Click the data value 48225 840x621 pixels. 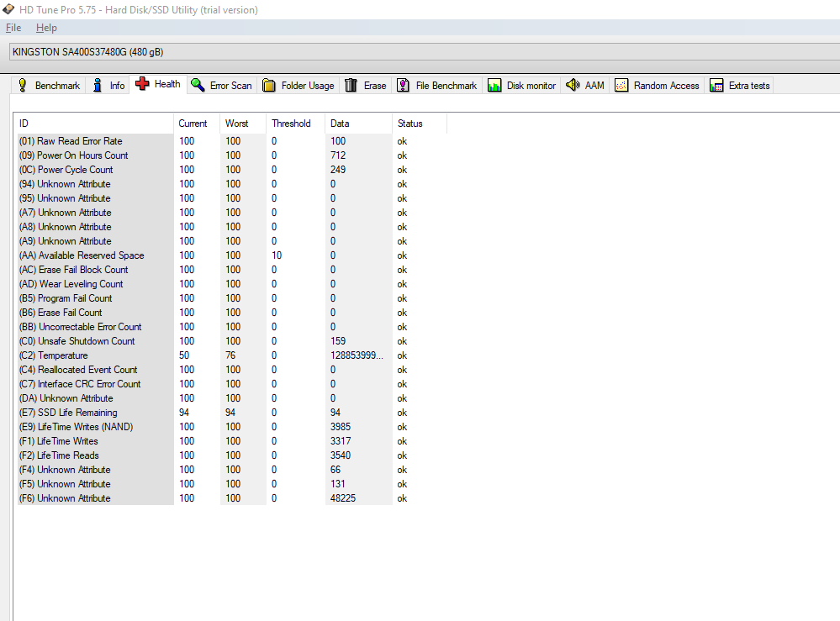(x=343, y=497)
